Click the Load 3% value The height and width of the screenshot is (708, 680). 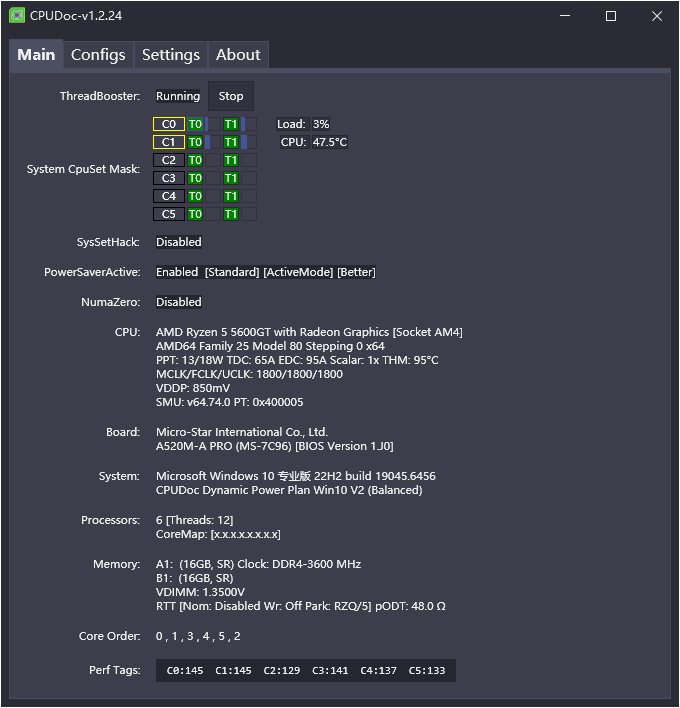(x=321, y=124)
